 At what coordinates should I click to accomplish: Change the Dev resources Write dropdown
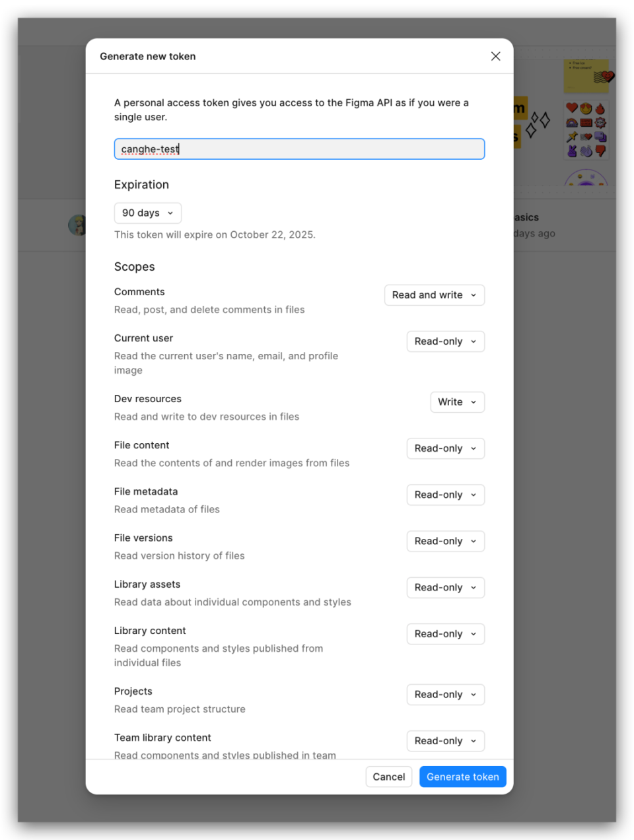(457, 402)
